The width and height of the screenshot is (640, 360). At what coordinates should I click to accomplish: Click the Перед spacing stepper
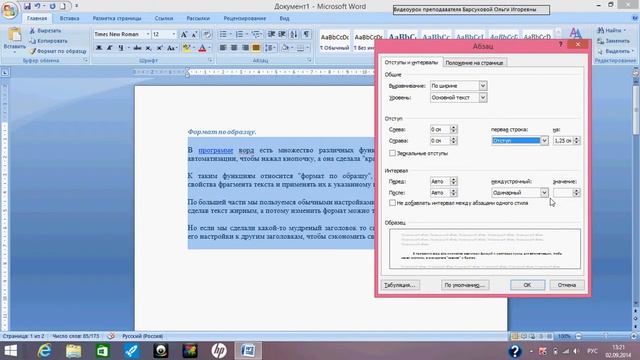[453, 181]
